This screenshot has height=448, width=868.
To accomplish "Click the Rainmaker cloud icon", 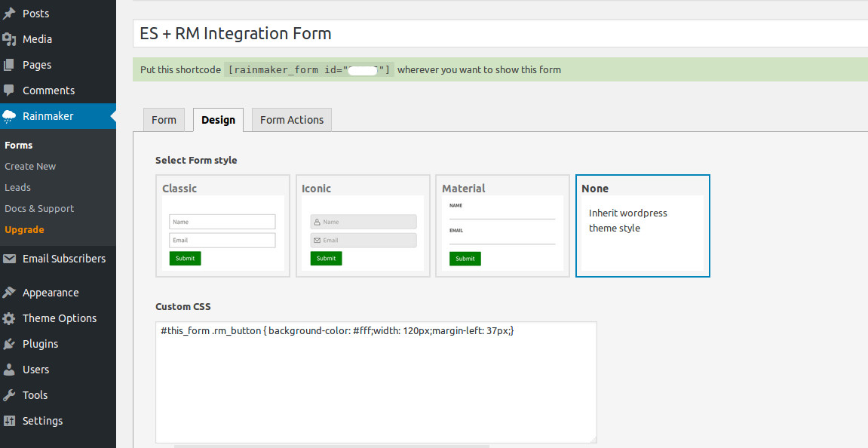I will point(9,116).
